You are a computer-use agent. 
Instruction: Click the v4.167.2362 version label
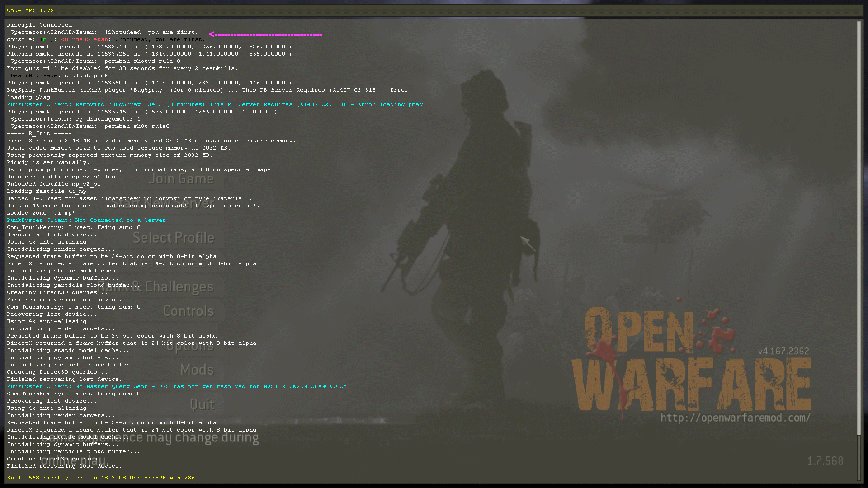(783, 351)
